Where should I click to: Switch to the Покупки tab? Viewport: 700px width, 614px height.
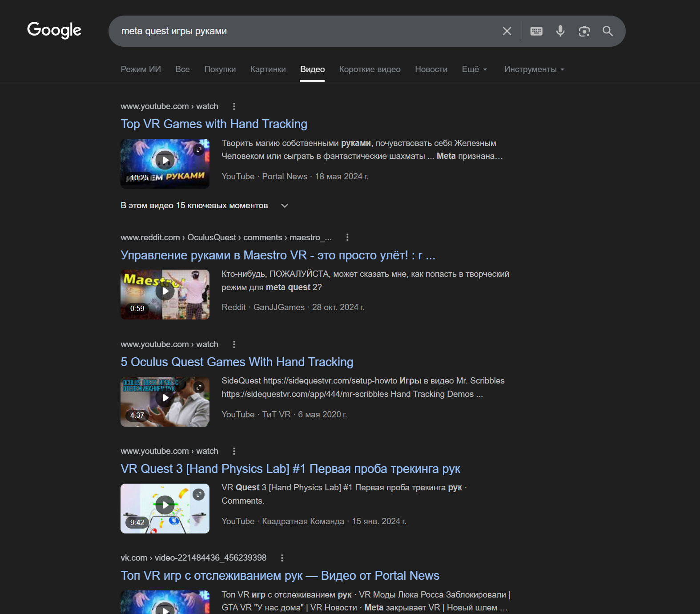pyautogui.click(x=220, y=69)
